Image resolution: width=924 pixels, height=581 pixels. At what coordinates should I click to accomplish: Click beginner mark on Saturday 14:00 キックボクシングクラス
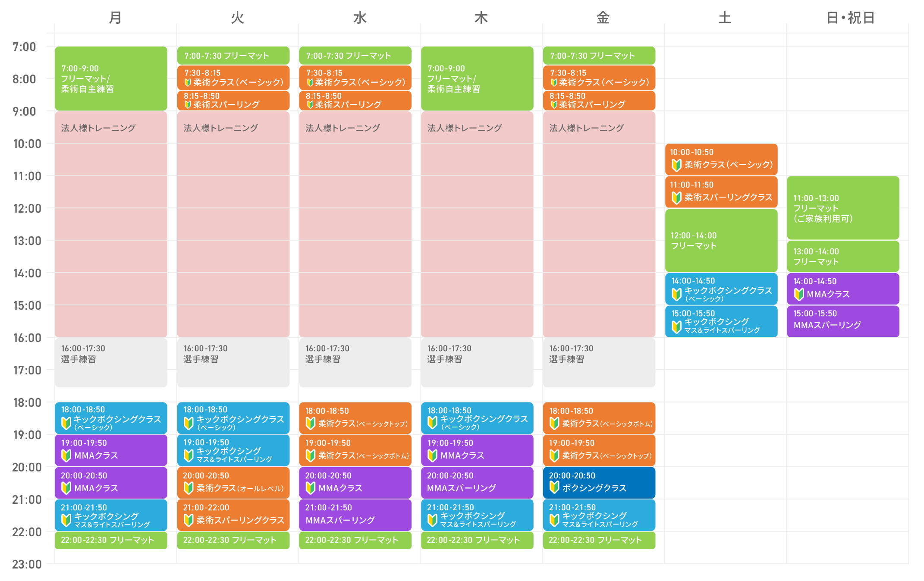click(x=676, y=295)
